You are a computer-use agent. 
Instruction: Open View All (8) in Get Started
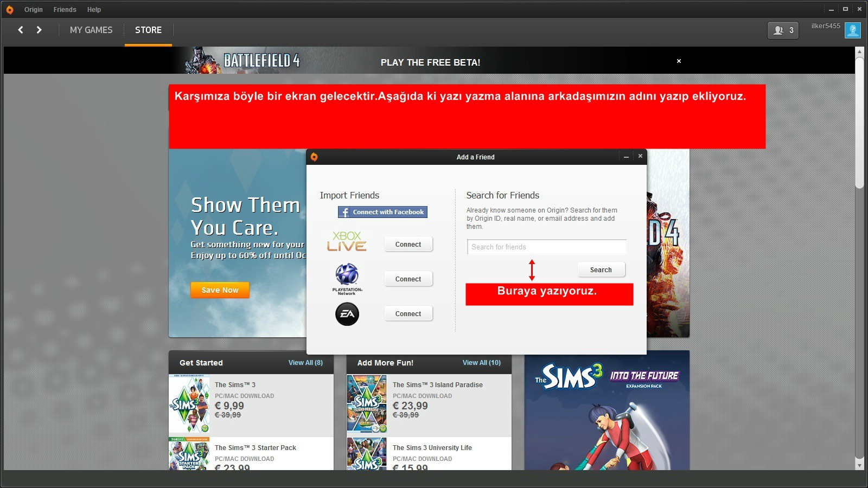coord(305,363)
